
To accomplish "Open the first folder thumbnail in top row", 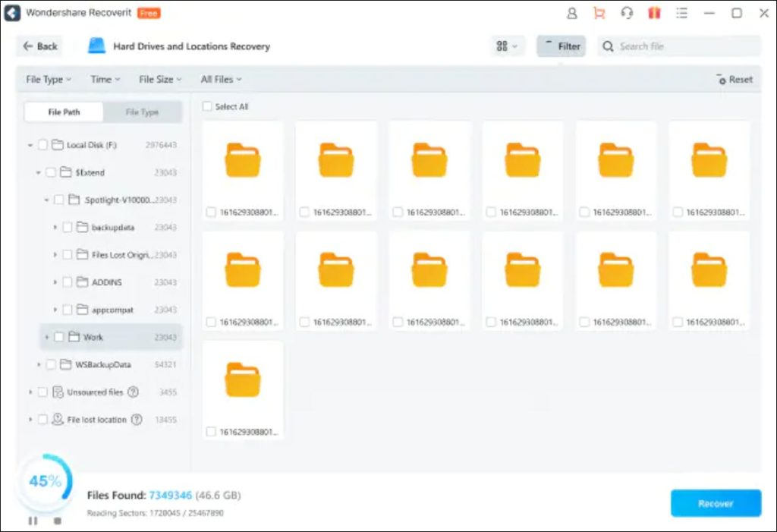I will (243, 159).
